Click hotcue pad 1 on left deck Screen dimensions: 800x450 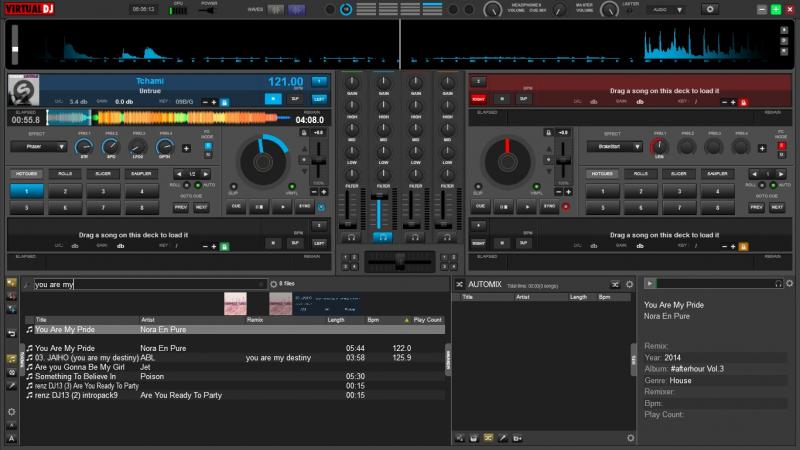coord(27,191)
